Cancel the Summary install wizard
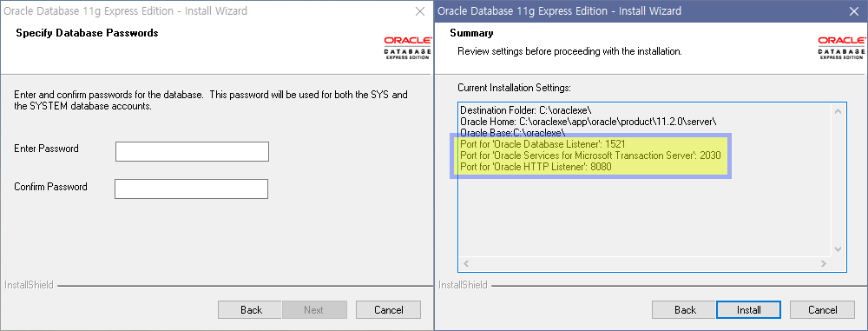The height and width of the screenshot is (331, 868). coord(822,310)
